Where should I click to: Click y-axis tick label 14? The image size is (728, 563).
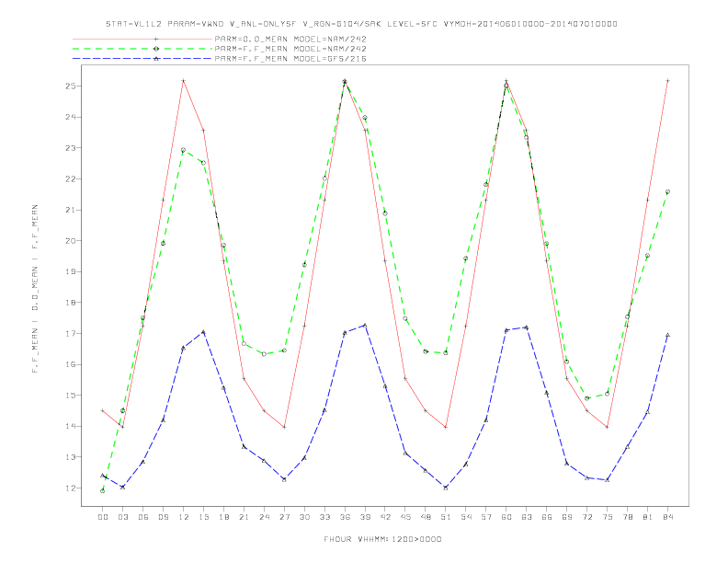pyautogui.click(x=71, y=426)
